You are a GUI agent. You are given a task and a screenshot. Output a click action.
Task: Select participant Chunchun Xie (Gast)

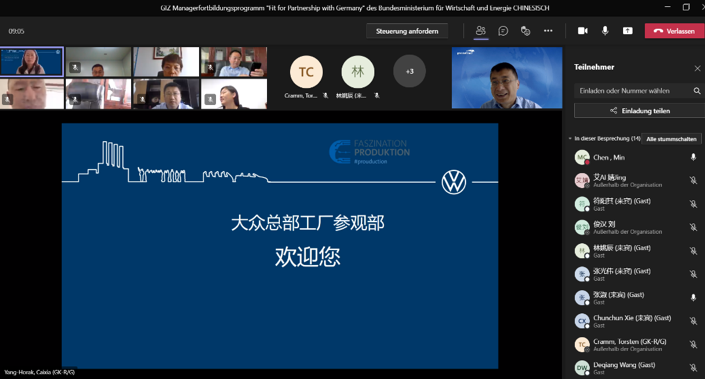[636, 321]
